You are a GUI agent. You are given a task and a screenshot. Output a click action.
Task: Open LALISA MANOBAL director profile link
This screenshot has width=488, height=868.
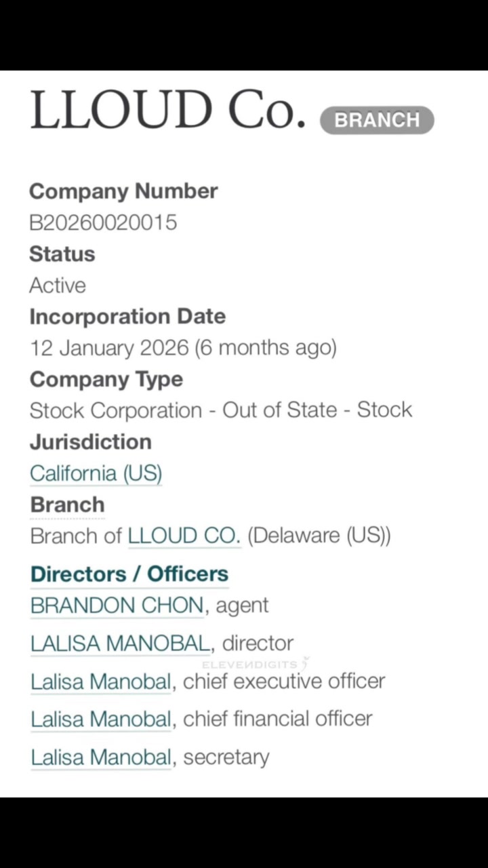tap(120, 643)
